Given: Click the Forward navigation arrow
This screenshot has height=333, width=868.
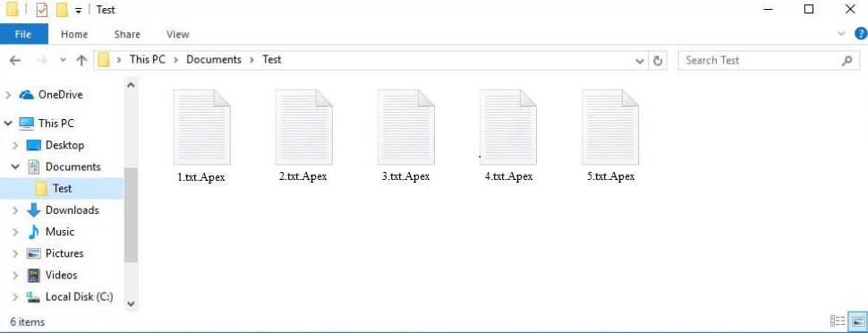Looking at the screenshot, I should tap(41, 60).
